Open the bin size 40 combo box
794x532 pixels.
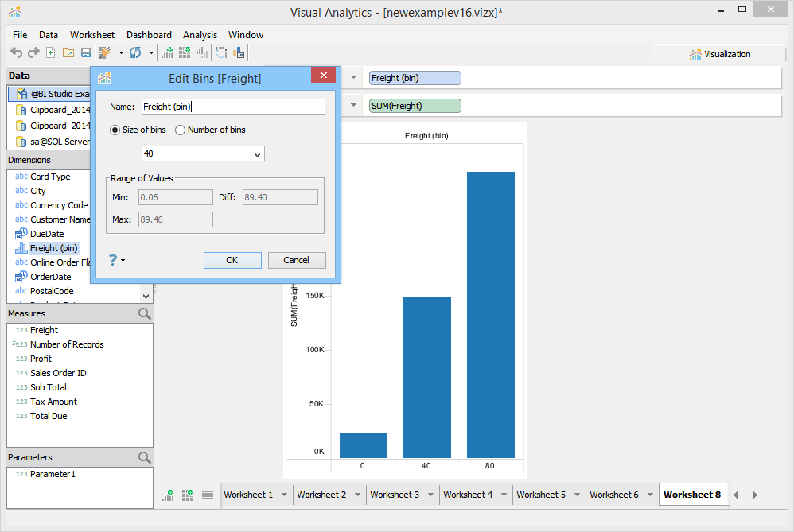tap(203, 154)
